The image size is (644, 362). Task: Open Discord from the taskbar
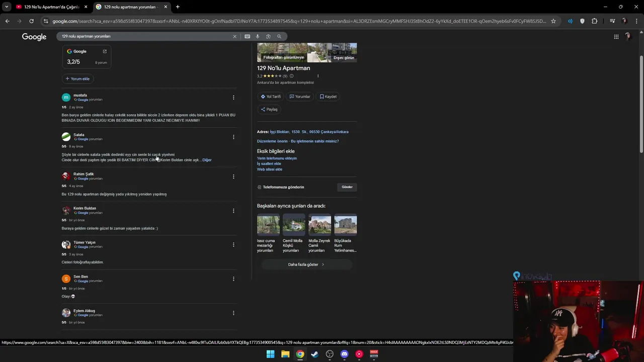tap(344, 354)
